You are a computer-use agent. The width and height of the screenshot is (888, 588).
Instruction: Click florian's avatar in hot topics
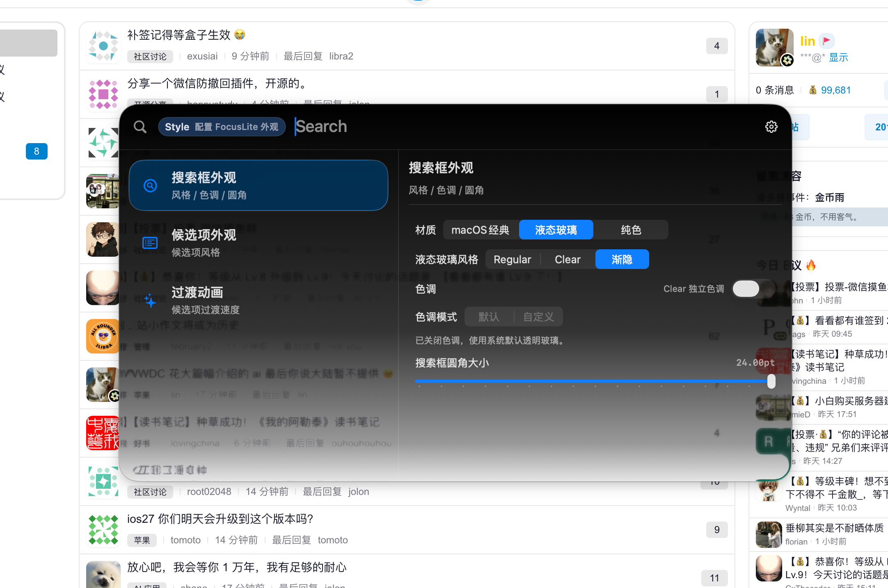769,535
